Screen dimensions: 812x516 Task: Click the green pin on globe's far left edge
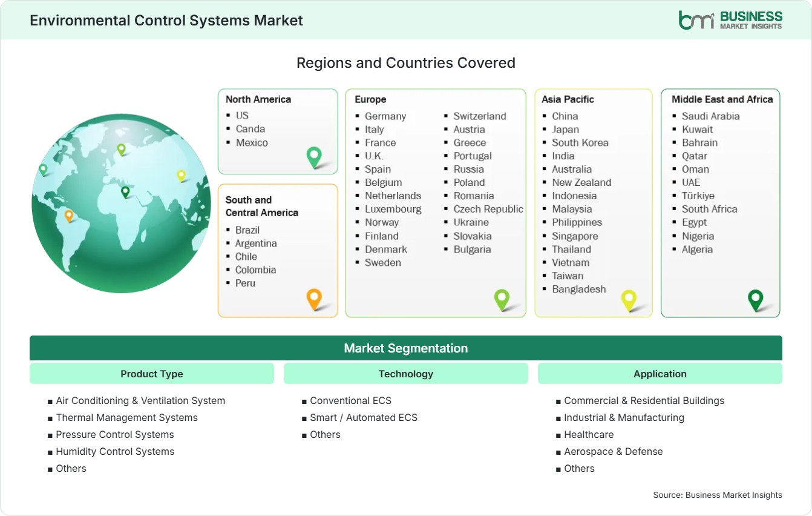[43, 170]
